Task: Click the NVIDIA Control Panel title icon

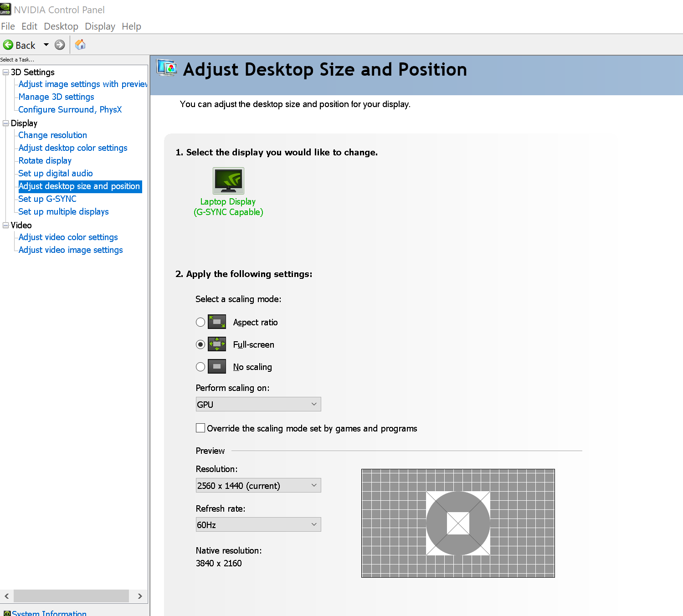Action: pos(5,9)
